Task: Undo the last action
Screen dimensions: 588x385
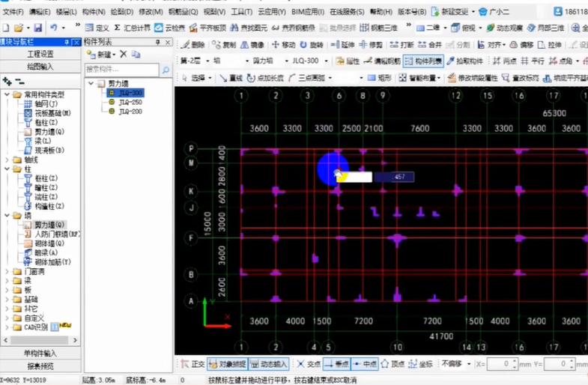Action: click(x=54, y=28)
